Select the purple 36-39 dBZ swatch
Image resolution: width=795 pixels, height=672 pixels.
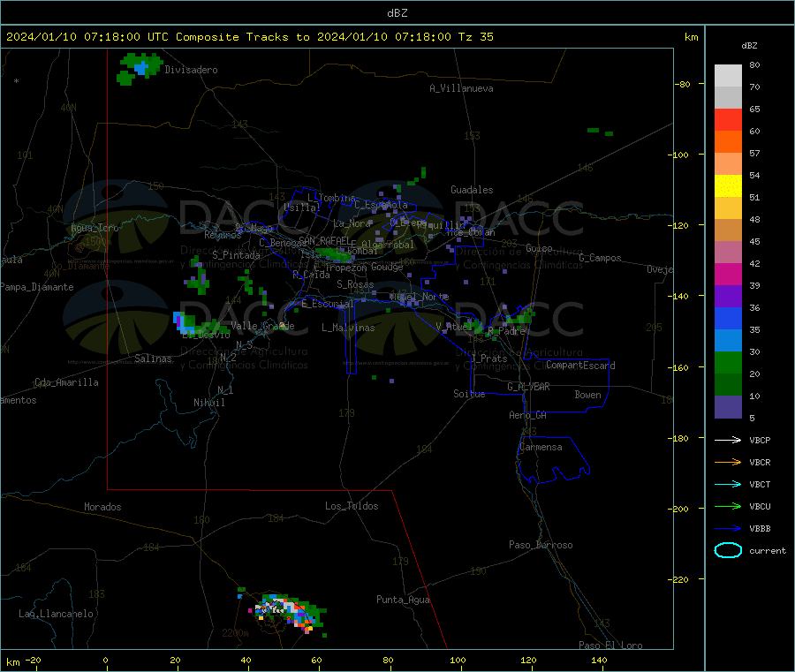pos(728,297)
